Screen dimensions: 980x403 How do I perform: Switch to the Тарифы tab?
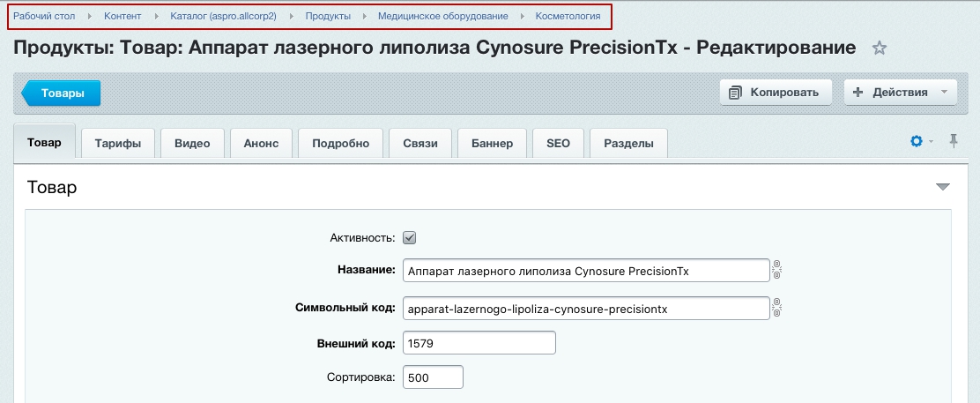[118, 144]
